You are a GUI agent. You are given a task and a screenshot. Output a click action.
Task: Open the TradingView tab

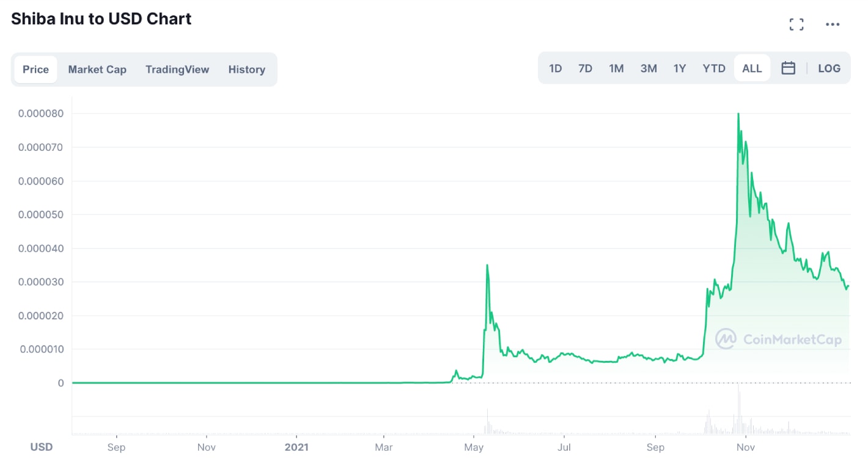tap(177, 70)
